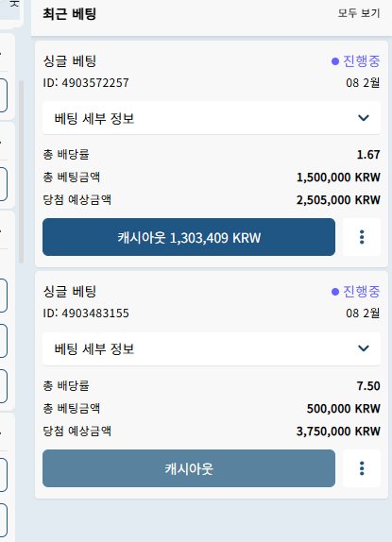Click chevron arrow on bet 4903572257 details
This screenshot has height=542, width=392.
point(364,118)
